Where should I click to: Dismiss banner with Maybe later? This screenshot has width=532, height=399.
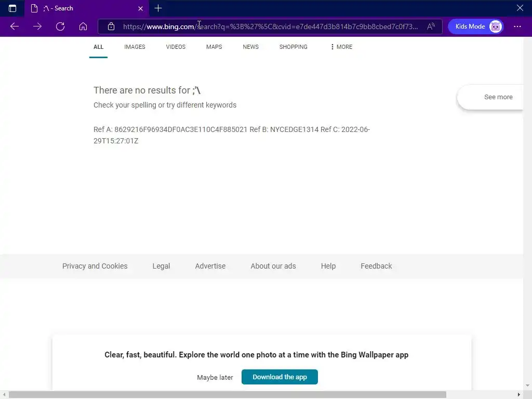point(215,377)
